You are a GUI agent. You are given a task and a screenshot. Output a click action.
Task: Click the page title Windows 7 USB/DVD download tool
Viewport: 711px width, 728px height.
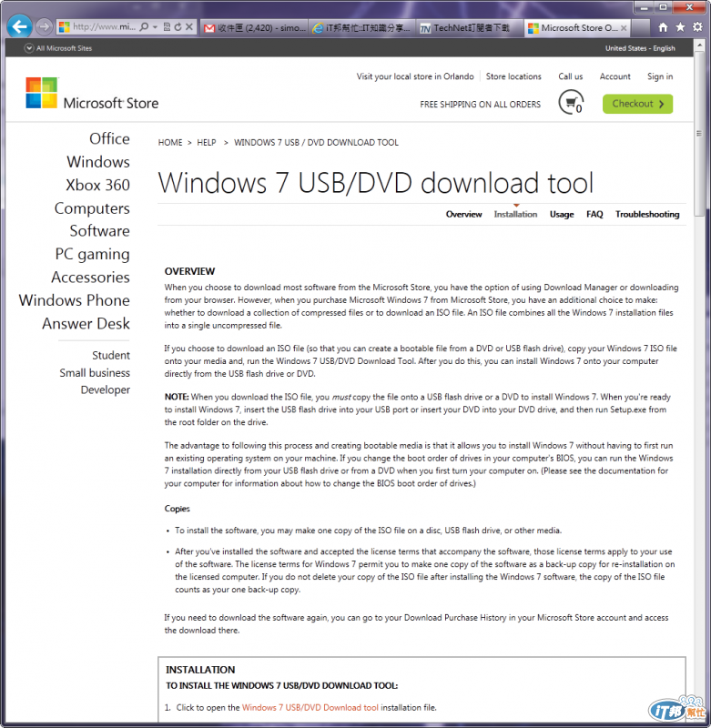tap(376, 183)
